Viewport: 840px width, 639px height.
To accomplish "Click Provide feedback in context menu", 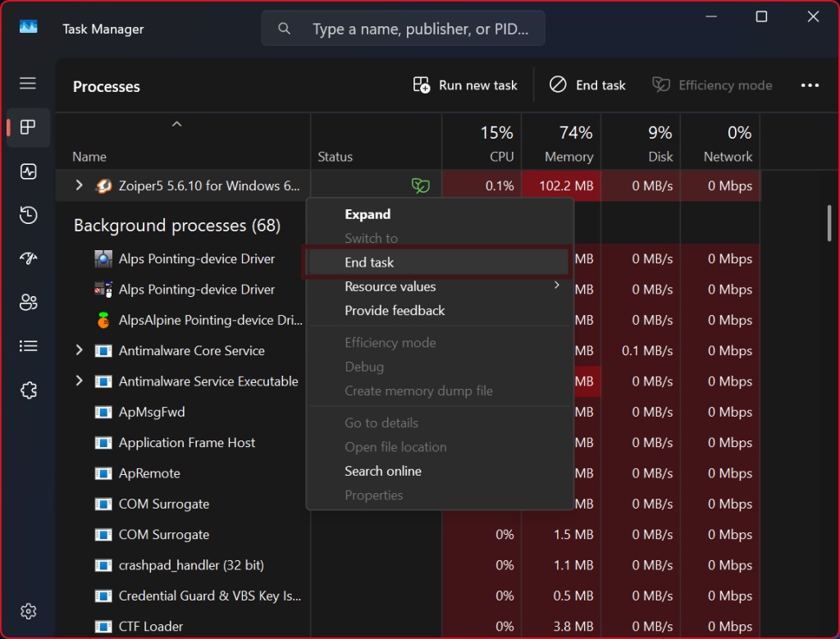I will 395,311.
